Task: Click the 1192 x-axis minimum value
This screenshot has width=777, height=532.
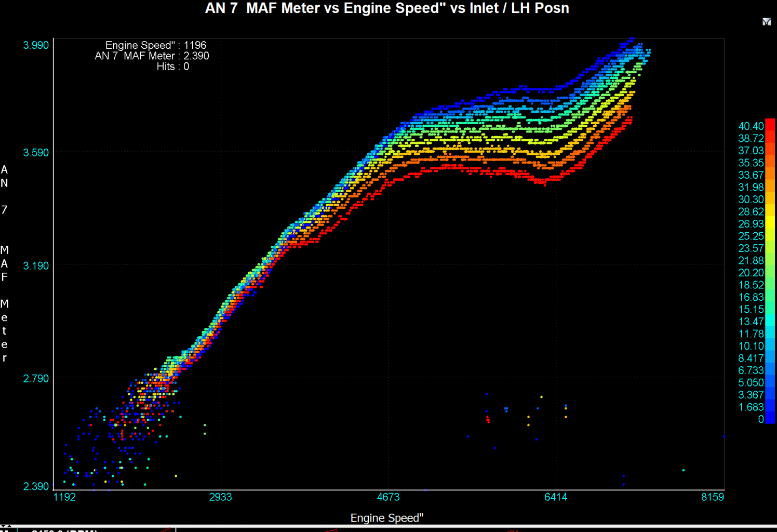Action: [65, 497]
